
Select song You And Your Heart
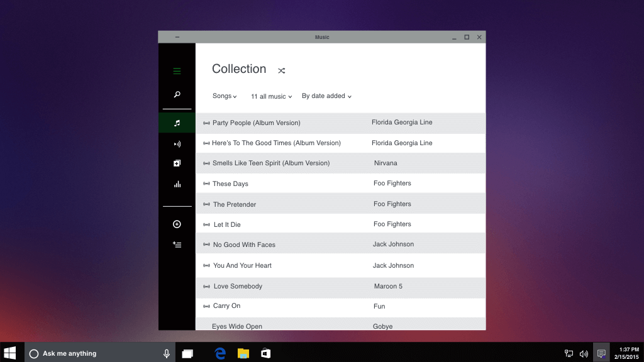click(242, 266)
